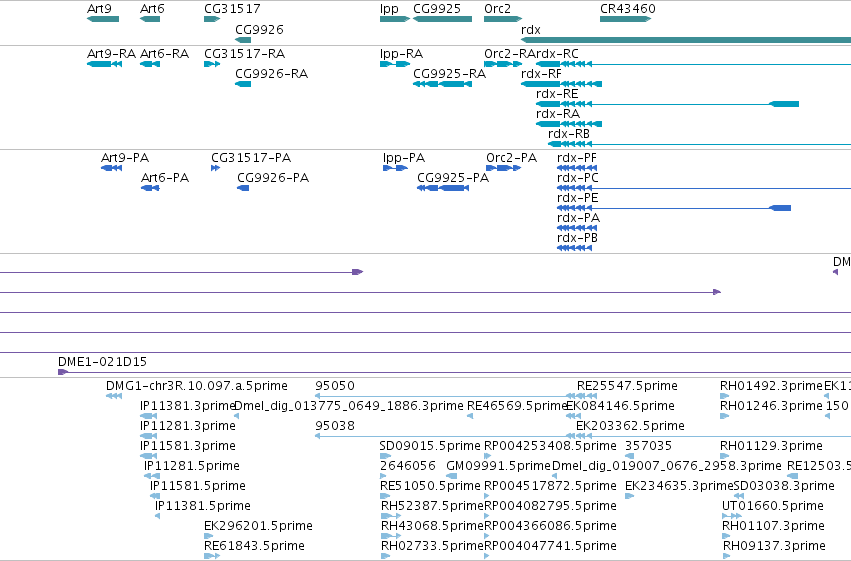Click the Orc2-PA protein label
The height and width of the screenshot is (561, 851).
point(512,158)
